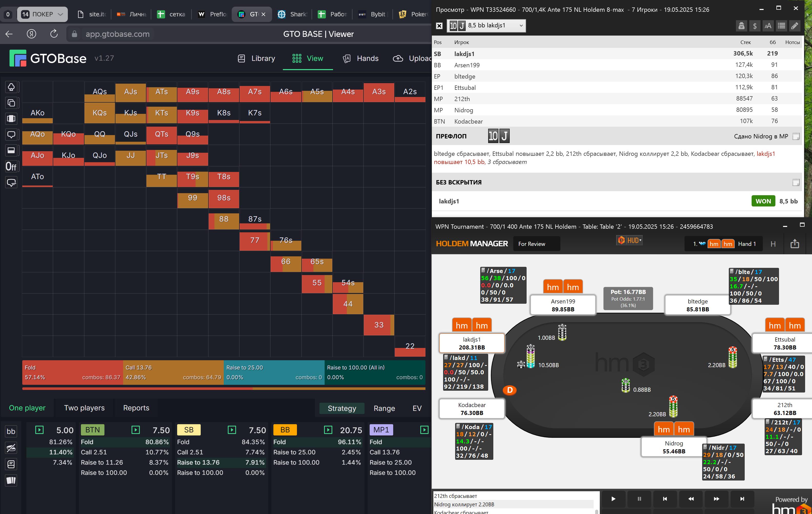Click the Raise to 100.00 (All in) bar
The height and width of the screenshot is (514, 812).
[375, 373]
